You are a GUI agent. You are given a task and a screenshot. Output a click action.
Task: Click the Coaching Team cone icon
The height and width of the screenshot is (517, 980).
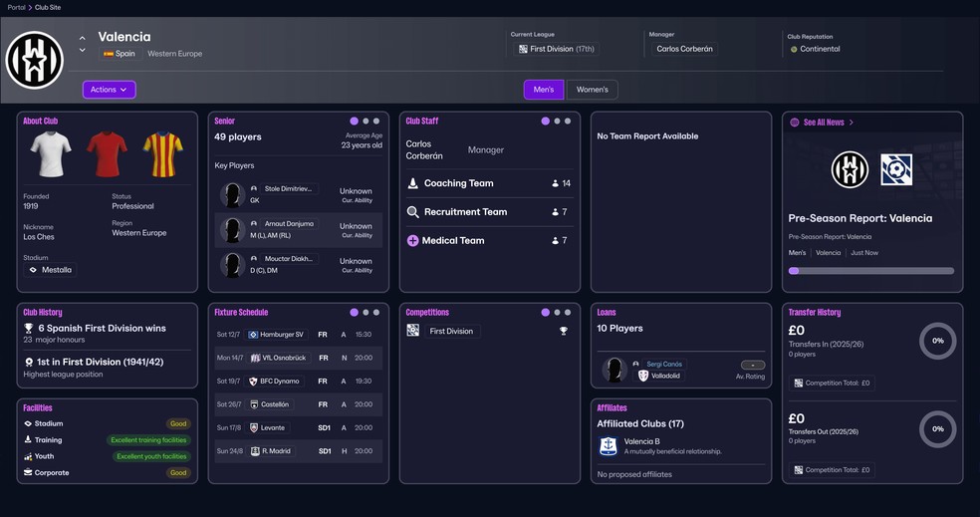[412, 183]
